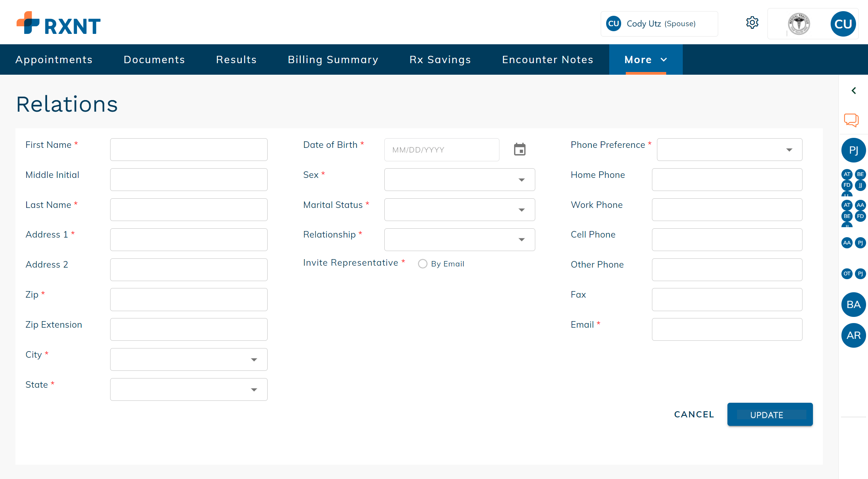Expand the Phone Preference dropdown
This screenshot has width=868, height=479.
[729, 150]
